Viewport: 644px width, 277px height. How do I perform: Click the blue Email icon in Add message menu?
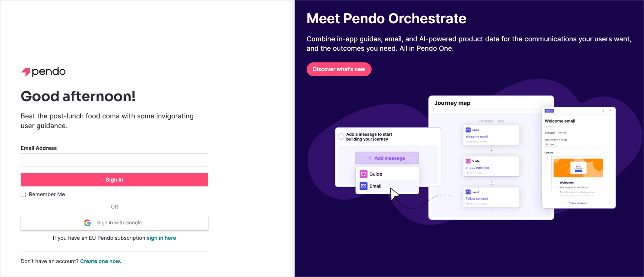click(x=364, y=186)
